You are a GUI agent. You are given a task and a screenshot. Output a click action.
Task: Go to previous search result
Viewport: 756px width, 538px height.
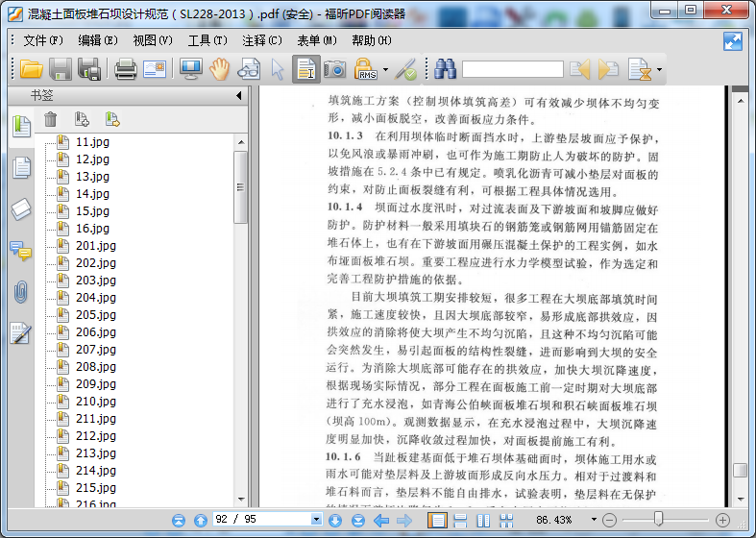click(x=579, y=69)
